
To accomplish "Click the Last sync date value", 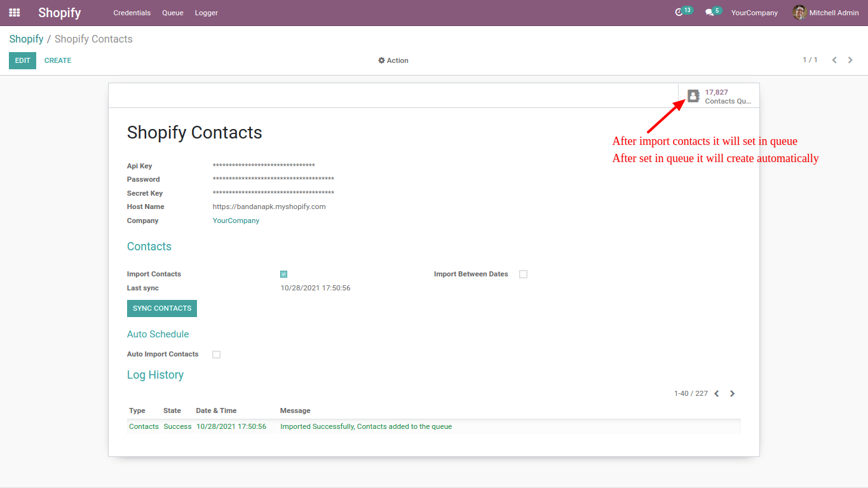I will (x=315, y=288).
